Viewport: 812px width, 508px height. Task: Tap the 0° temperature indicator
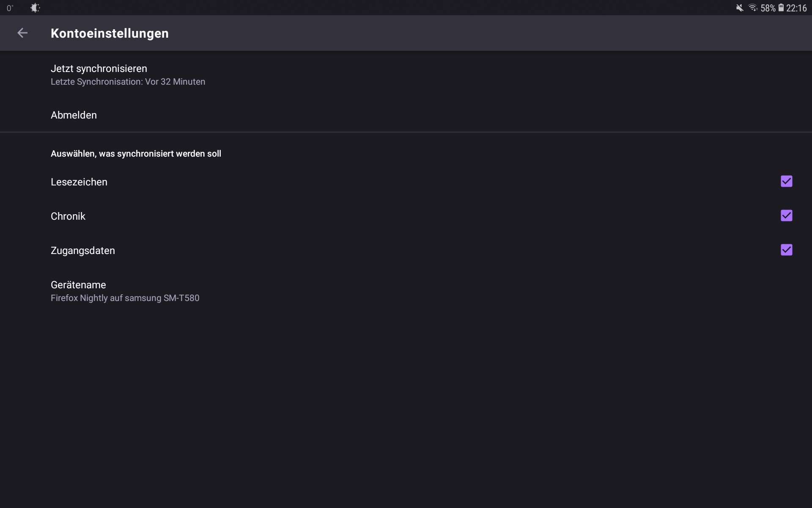(10, 8)
